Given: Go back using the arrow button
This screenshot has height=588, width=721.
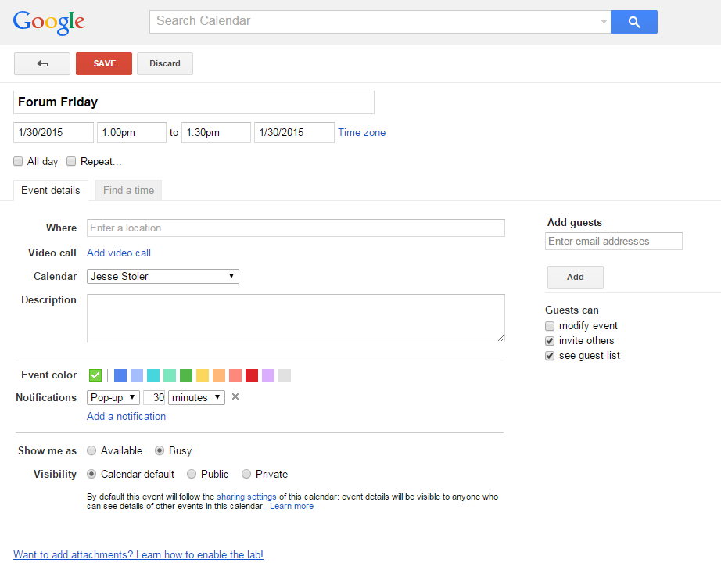Looking at the screenshot, I should [42, 63].
